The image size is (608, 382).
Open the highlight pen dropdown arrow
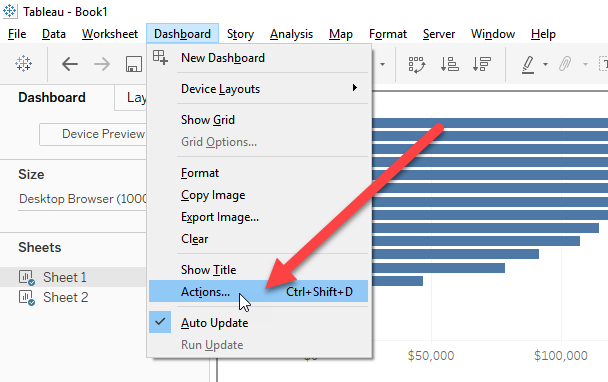click(x=545, y=64)
